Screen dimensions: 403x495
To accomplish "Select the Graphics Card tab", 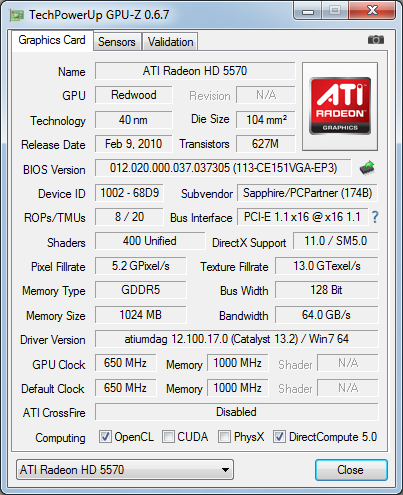I will pyautogui.click(x=52, y=40).
